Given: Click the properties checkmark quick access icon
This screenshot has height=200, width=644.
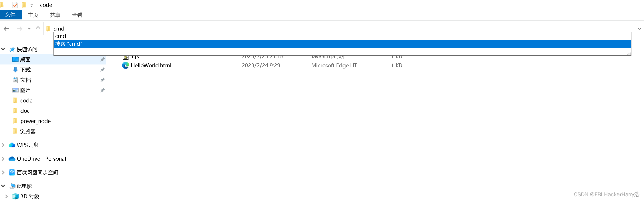Looking at the screenshot, I should pyautogui.click(x=15, y=5).
